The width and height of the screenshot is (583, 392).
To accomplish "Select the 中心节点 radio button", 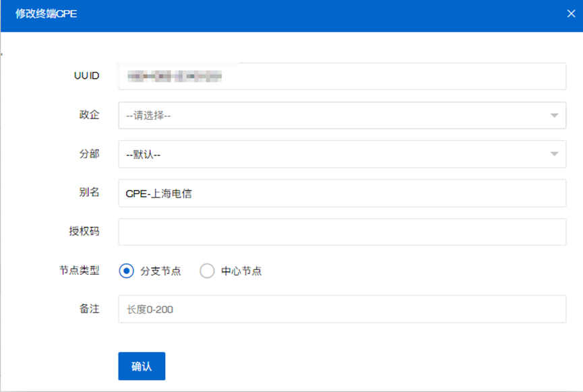I will pos(207,271).
